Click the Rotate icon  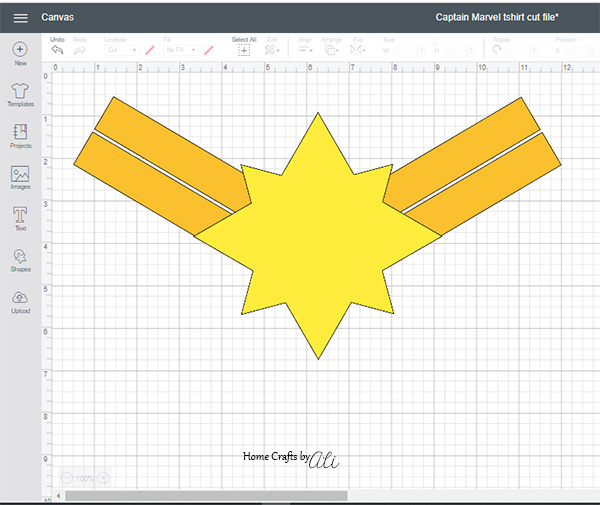tap(497, 49)
